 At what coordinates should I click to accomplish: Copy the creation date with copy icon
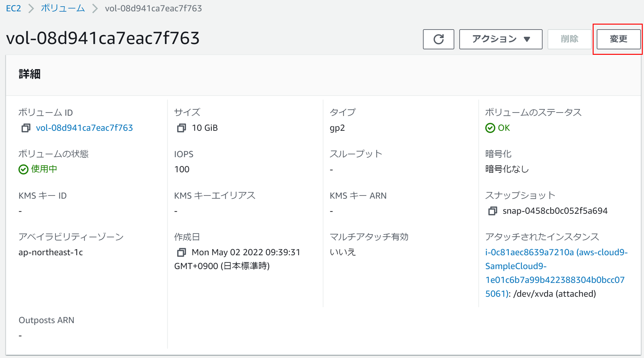coord(181,252)
